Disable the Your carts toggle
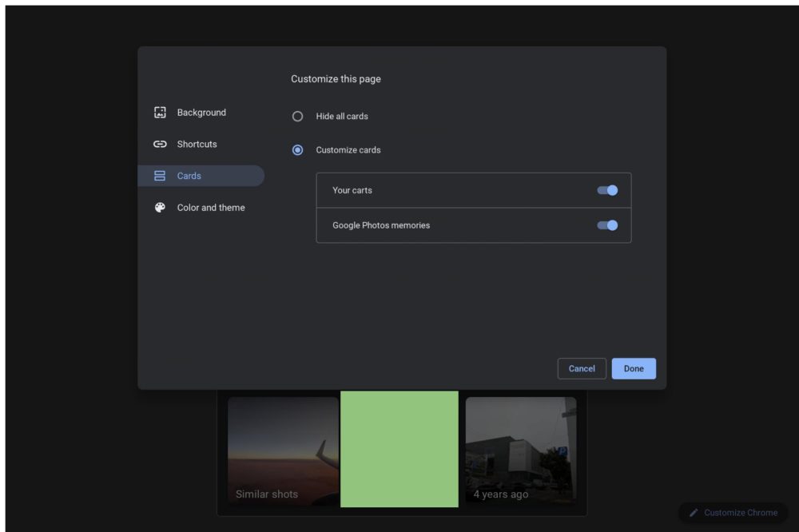This screenshot has height=532, width=799. (607, 190)
